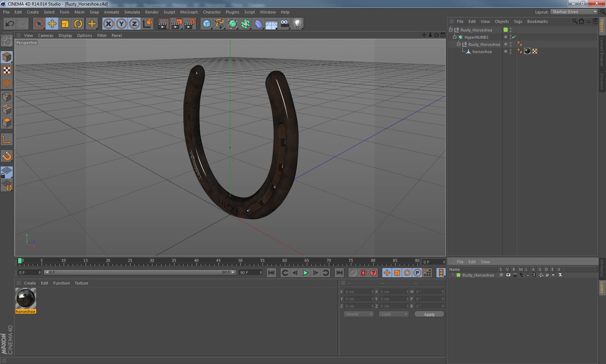Switch to Model mode
606x364 pixels.
point(7,57)
